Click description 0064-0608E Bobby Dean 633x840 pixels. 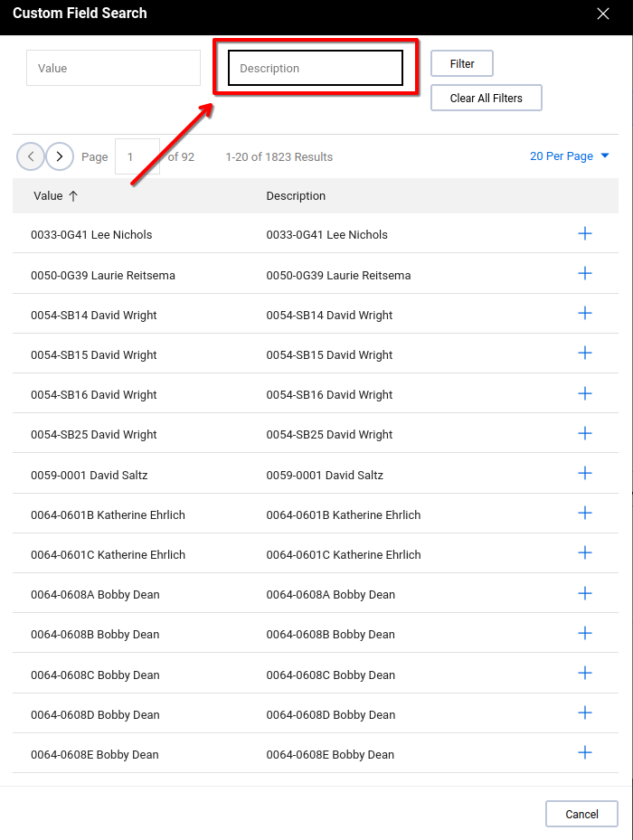pyautogui.click(x=330, y=754)
